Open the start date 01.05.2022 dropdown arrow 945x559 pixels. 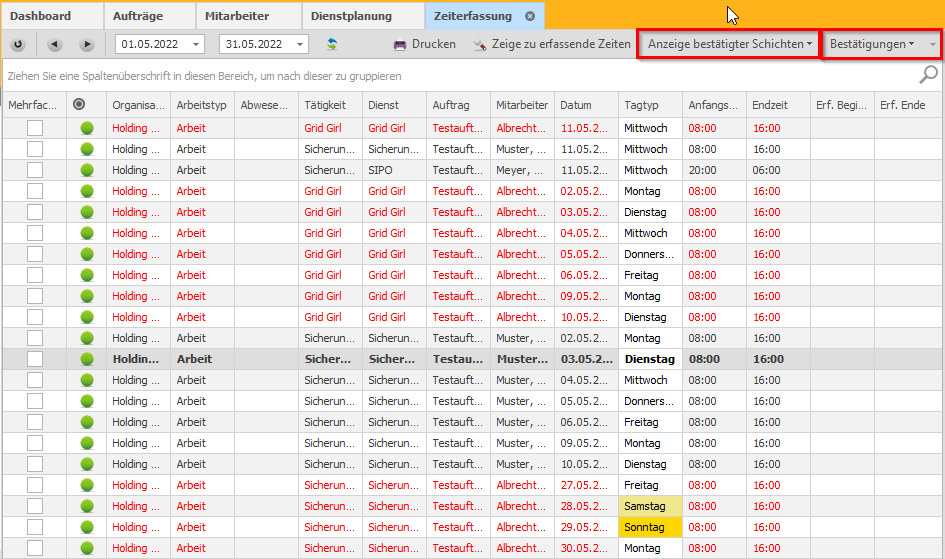pyautogui.click(x=196, y=45)
